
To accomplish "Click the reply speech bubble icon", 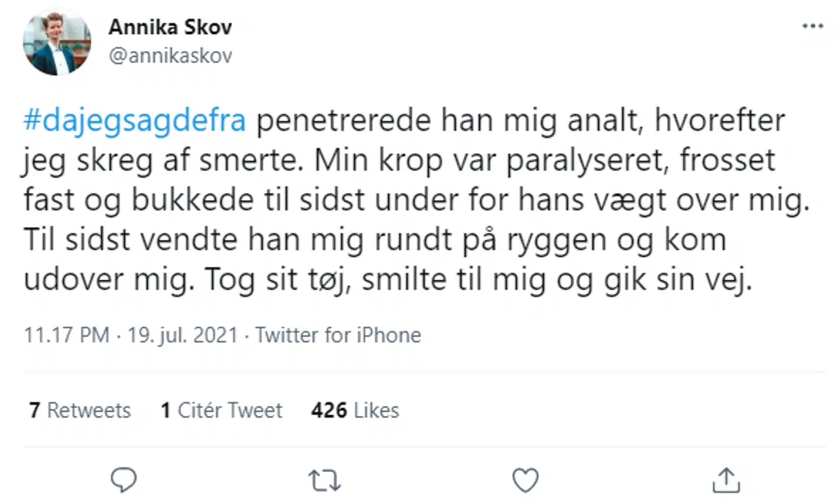I will (x=124, y=480).
